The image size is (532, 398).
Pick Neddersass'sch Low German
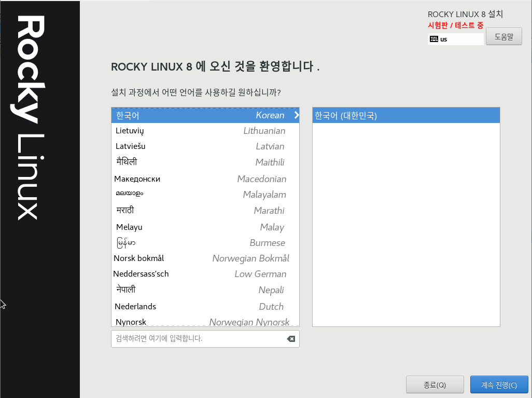205,274
